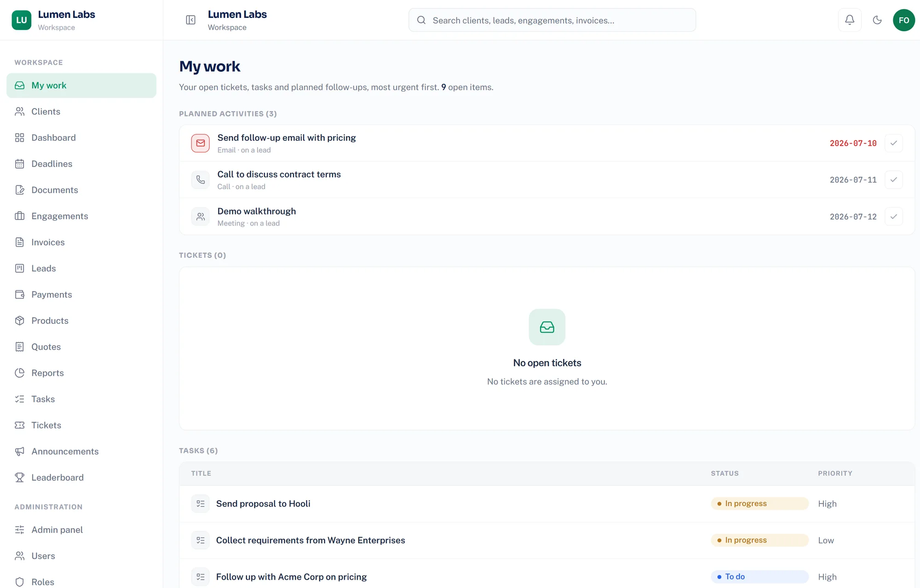
Task: Collapse the sidebar with the panel icon
Action: 190,20
